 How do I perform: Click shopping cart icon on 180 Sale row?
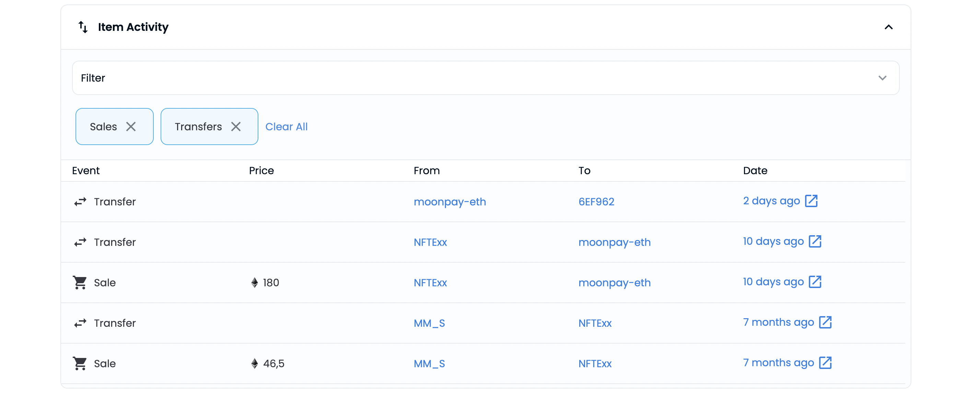[x=80, y=283]
